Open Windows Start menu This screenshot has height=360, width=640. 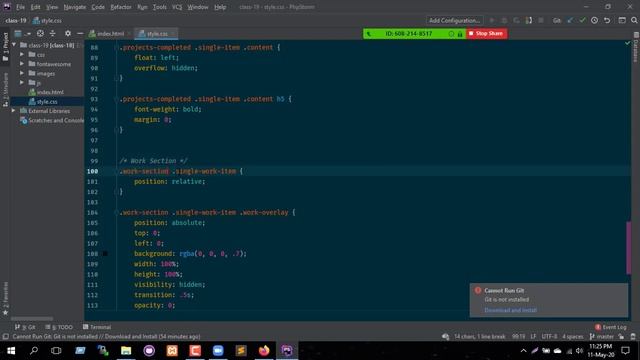[x=11, y=351]
